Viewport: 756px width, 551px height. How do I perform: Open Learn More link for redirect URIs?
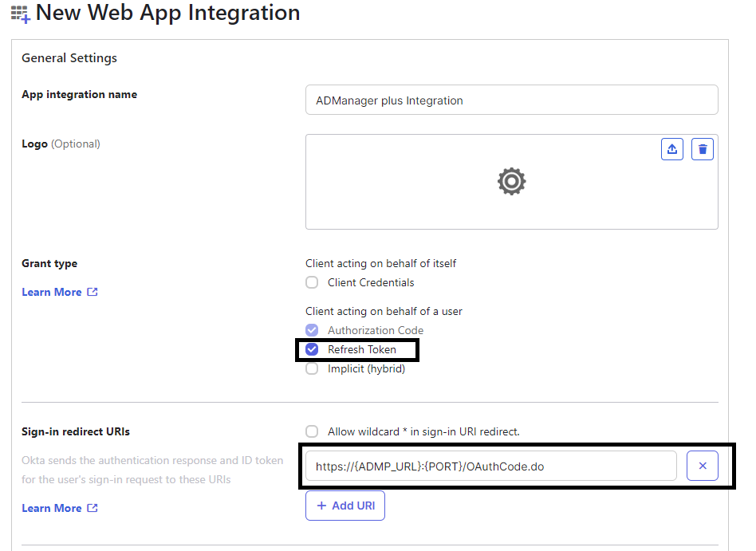tap(52, 508)
